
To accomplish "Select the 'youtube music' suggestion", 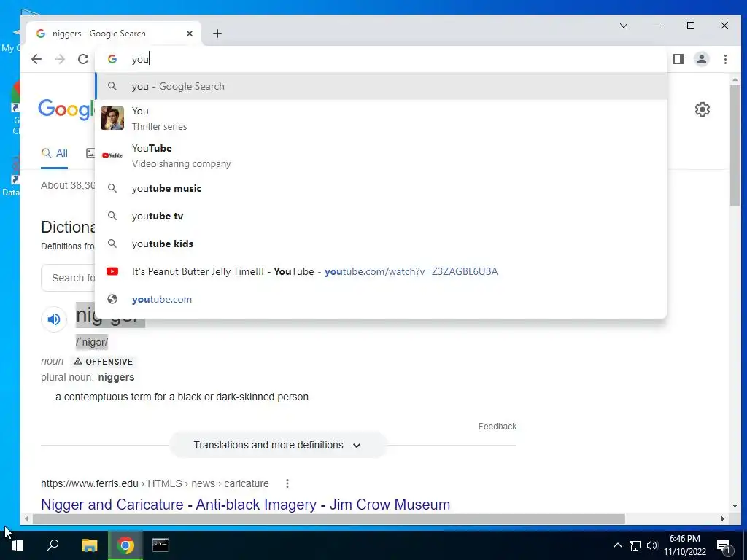I will (381, 189).
